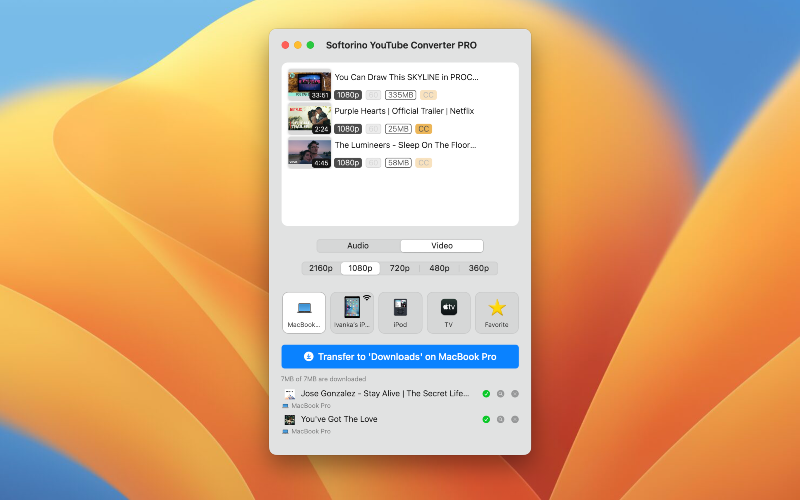Zoom window with green button
This screenshot has height=500, width=800.
(x=310, y=45)
